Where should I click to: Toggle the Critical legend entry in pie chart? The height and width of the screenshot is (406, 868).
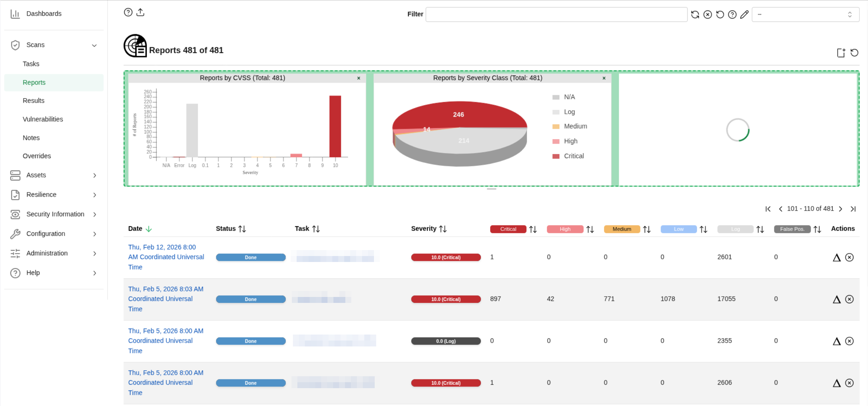568,156
